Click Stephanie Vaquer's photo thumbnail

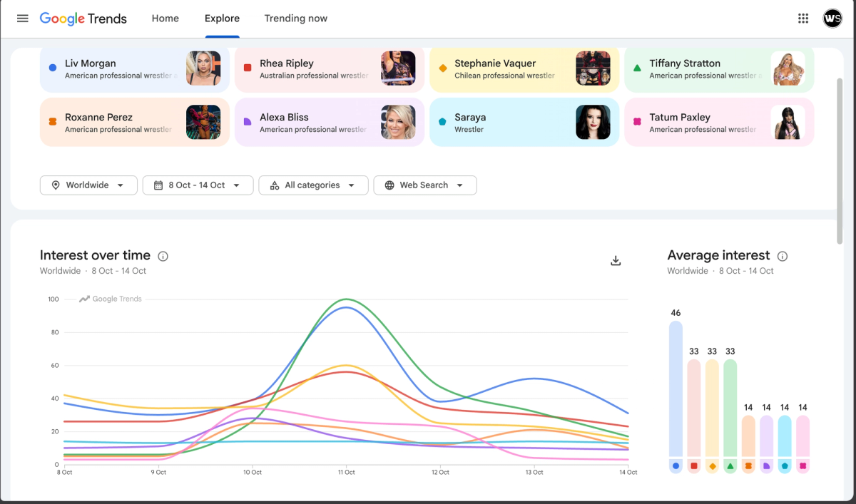pos(593,68)
